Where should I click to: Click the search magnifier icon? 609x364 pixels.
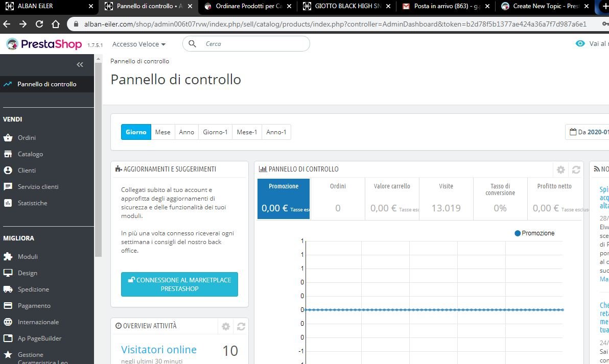(192, 44)
